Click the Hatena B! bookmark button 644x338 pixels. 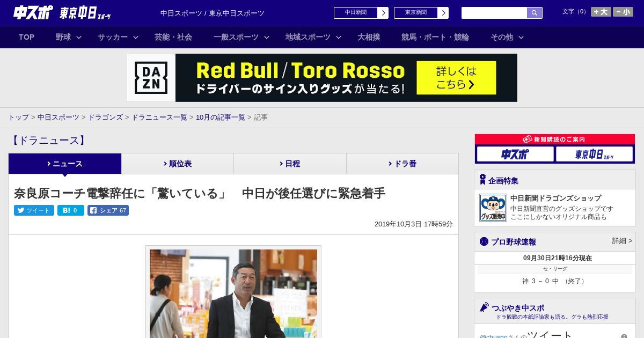(71, 210)
